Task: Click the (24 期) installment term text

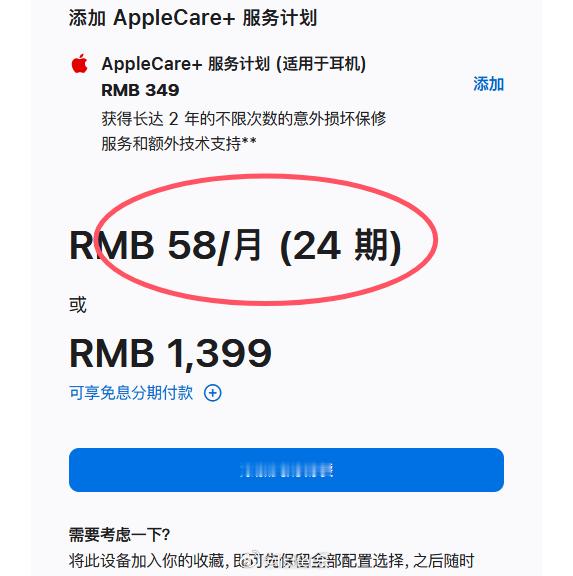Action: click(x=340, y=245)
